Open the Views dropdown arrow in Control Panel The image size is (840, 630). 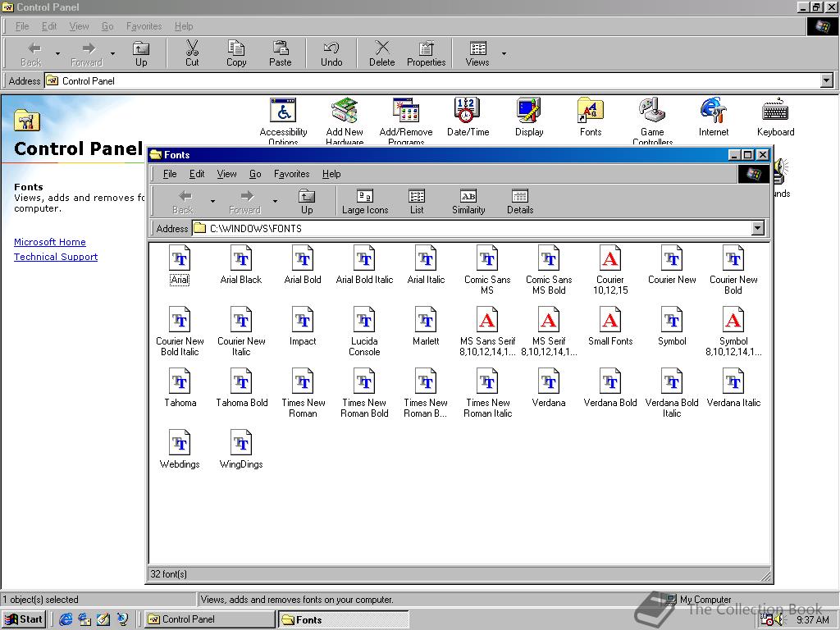(504, 54)
